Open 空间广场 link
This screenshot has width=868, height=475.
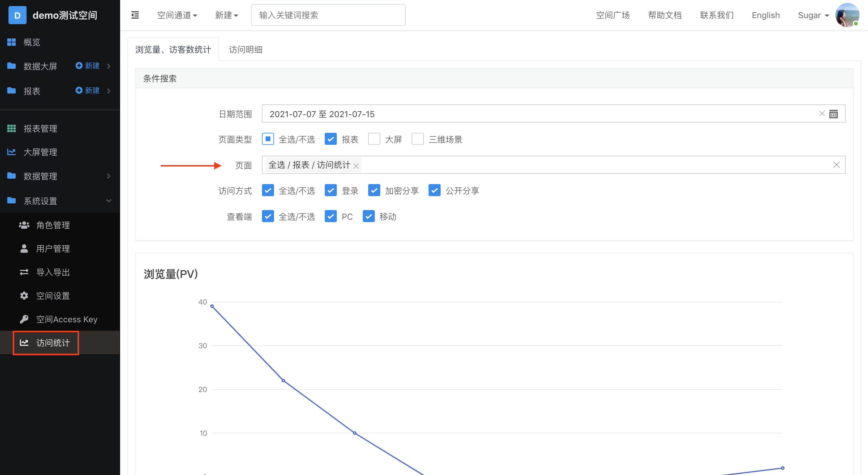[613, 15]
